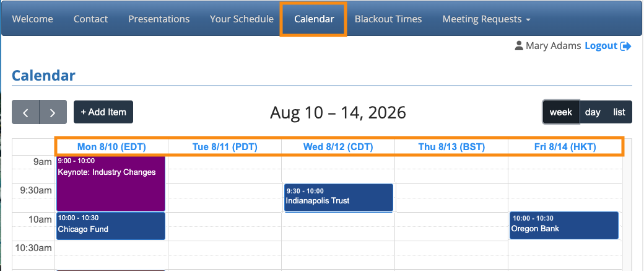Open the Presentations tab
The width and height of the screenshot is (644, 271).
159,19
